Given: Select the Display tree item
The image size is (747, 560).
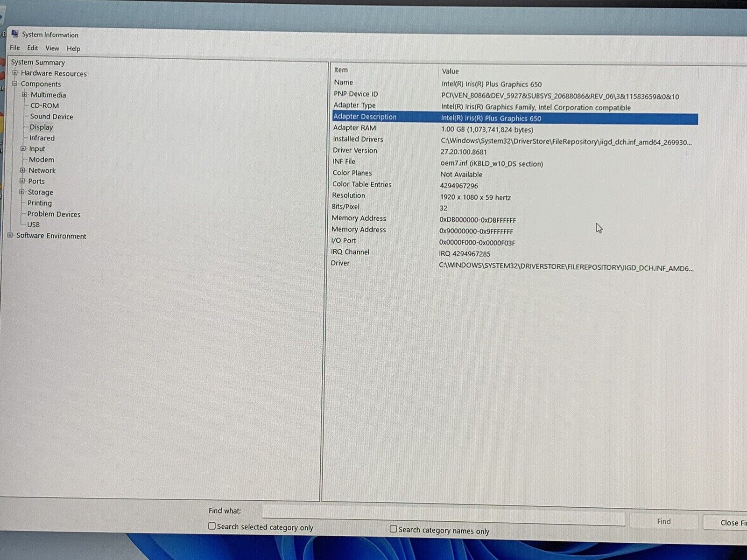Looking at the screenshot, I should 41,127.
